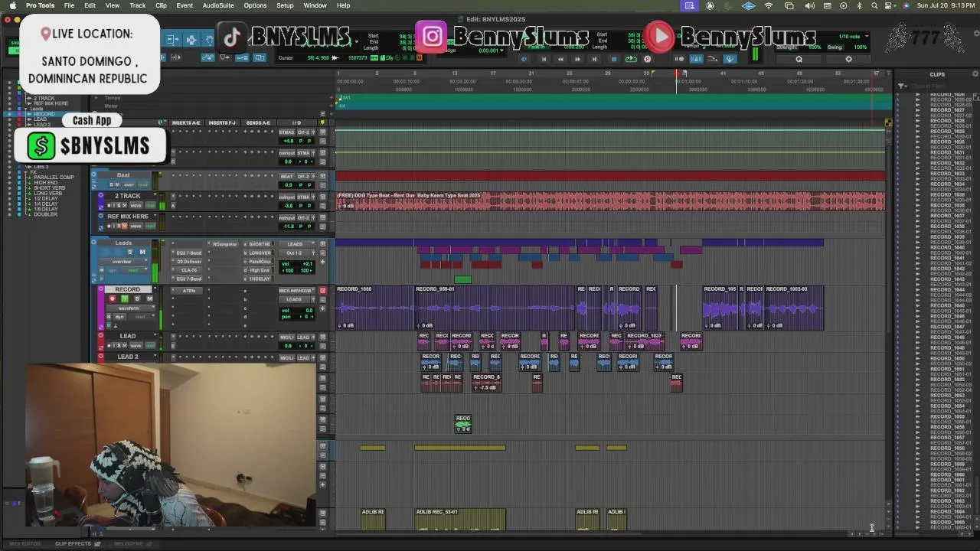Open macOS Wi-Fi status menu
The image size is (980, 551).
769,5
